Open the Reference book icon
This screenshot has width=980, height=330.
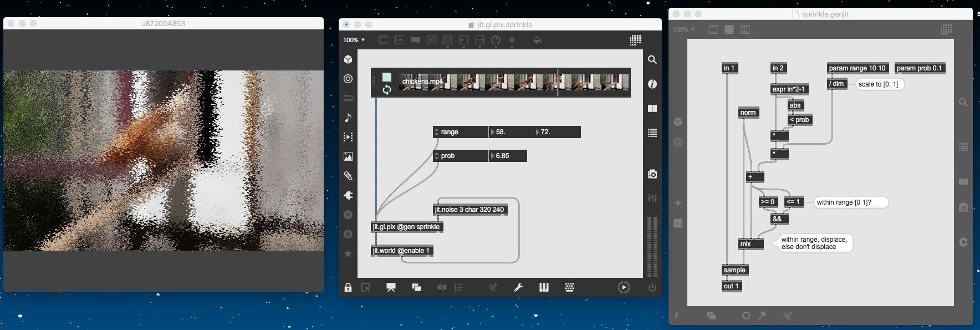coord(652,108)
